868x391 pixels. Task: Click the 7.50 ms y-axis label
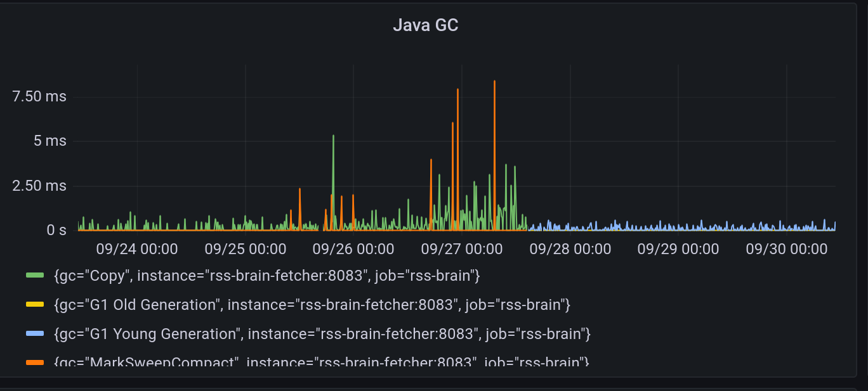pyautogui.click(x=39, y=96)
